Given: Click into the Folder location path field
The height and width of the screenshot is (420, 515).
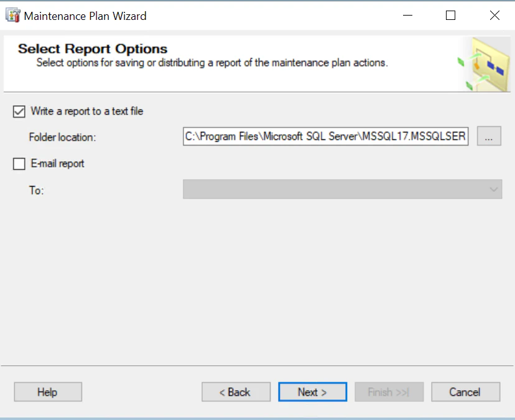Looking at the screenshot, I should [x=325, y=136].
